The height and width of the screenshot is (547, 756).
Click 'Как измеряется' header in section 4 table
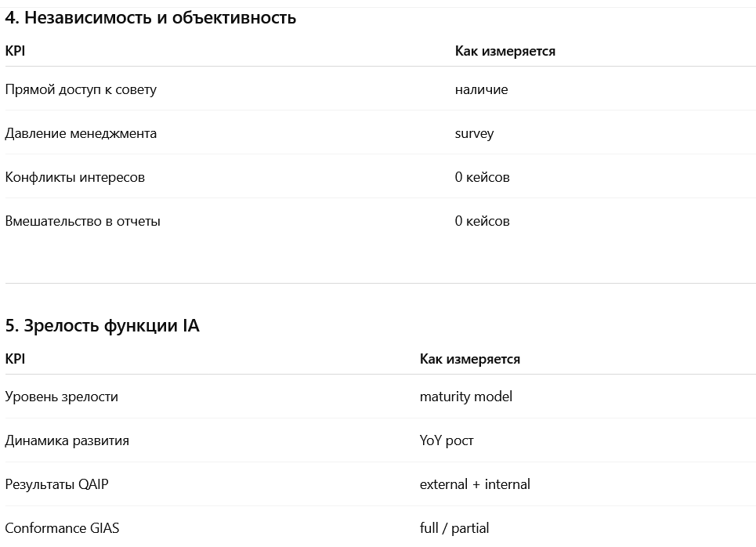pos(505,51)
